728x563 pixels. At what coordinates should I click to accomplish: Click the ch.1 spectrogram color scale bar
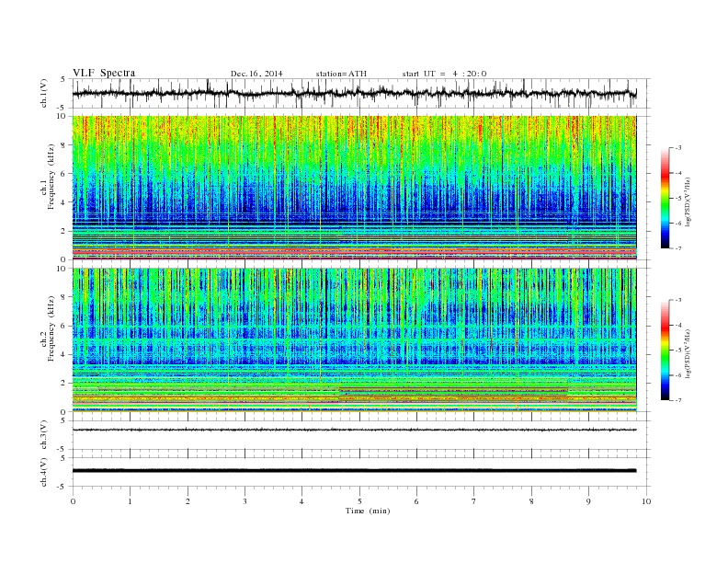(665, 199)
